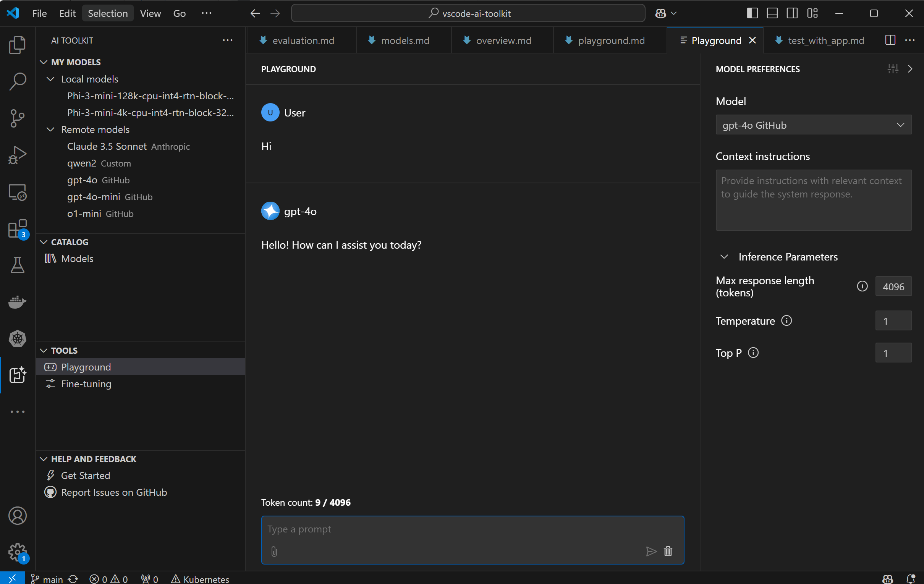Click Report Issues on GitHub link
This screenshot has width=924, height=584.
tap(114, 492)
